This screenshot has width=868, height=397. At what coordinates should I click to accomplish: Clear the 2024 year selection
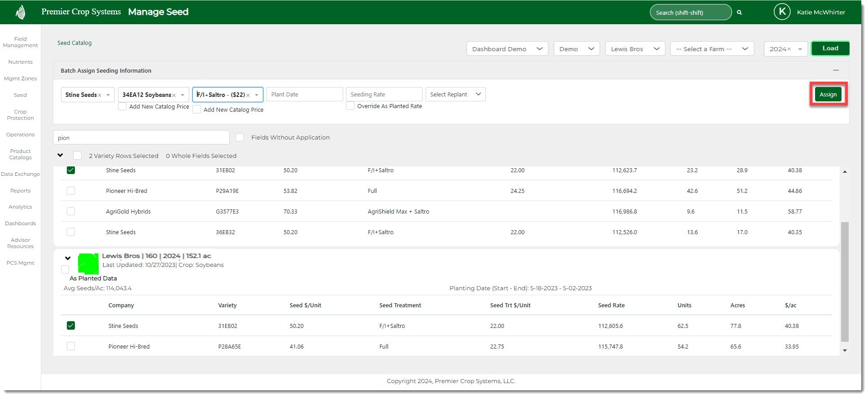point(789,49)
